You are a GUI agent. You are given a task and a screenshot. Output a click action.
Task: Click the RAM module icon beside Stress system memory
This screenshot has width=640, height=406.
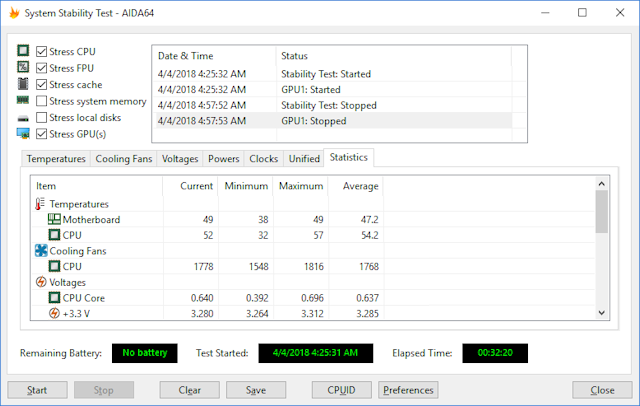23,100
